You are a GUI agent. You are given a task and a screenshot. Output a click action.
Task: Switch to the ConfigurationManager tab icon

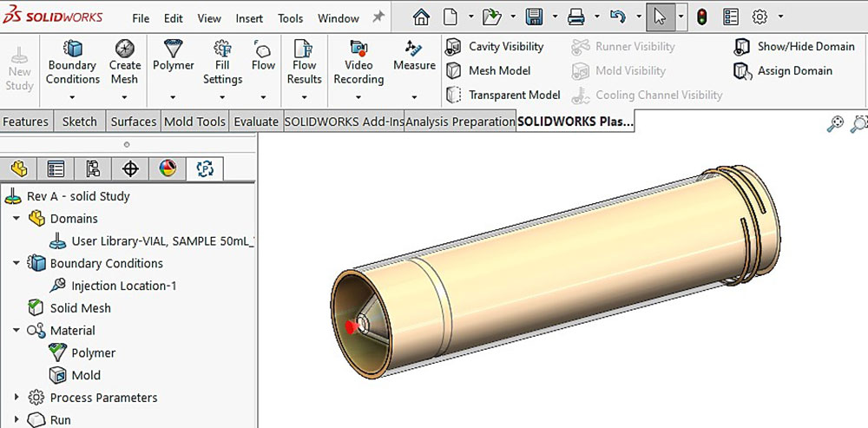[x=93, y=168]
